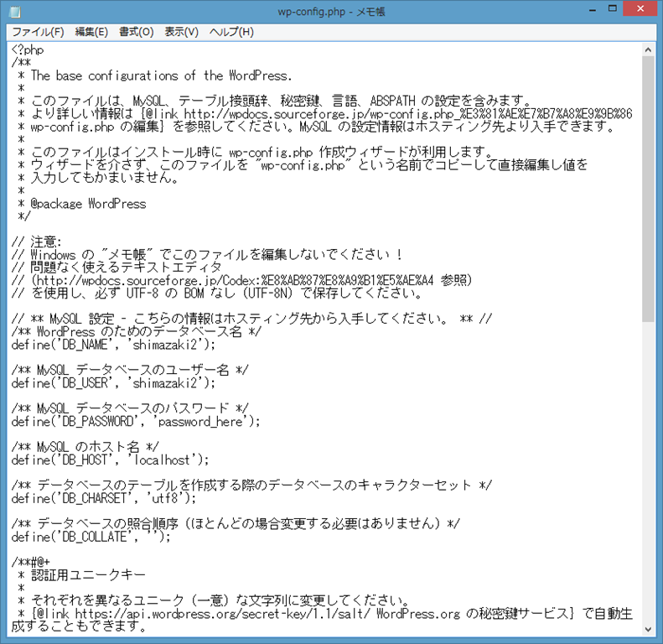Open the ファイル(F) menu
Viewport: 663px width, 644px height.
[x=38, y=32]
